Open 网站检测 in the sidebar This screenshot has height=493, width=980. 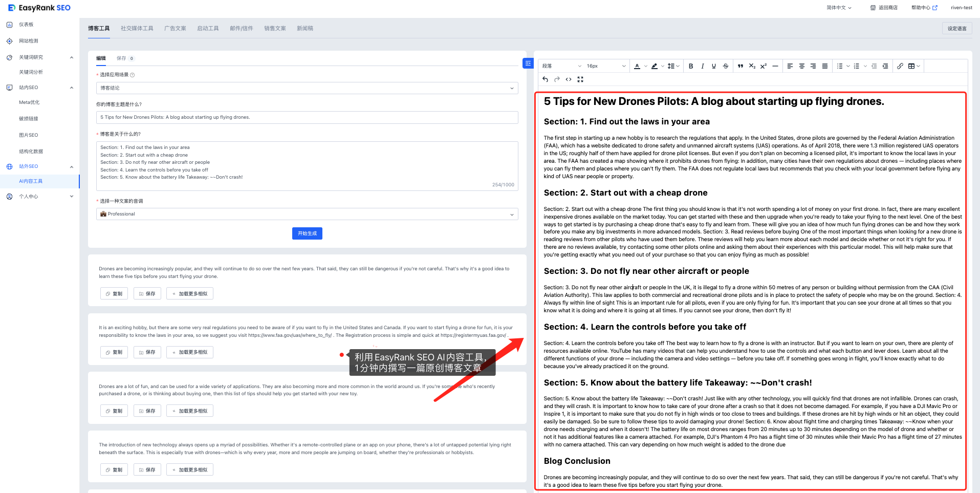click(28, 41)
